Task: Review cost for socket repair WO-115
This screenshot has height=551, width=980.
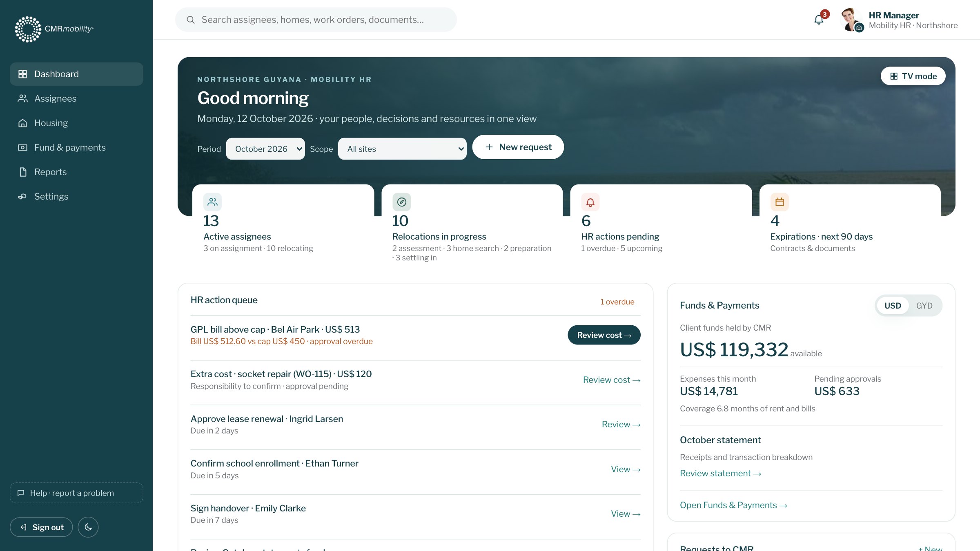Action: tap(611, 380)
